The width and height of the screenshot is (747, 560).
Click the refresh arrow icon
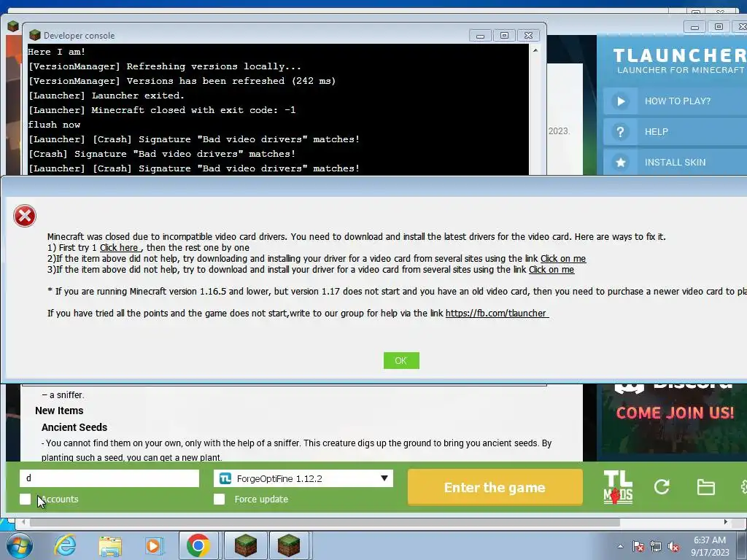coord(662,486)
